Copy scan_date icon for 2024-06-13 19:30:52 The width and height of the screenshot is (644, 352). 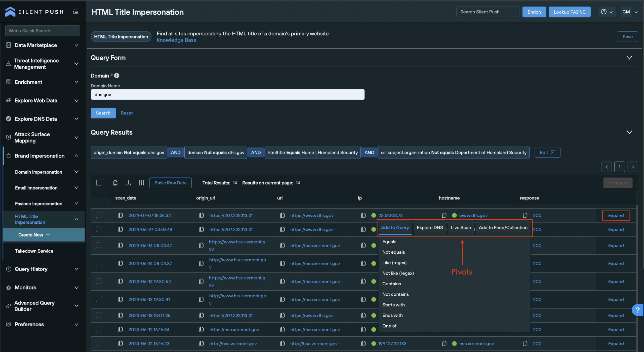click(121, 281)
